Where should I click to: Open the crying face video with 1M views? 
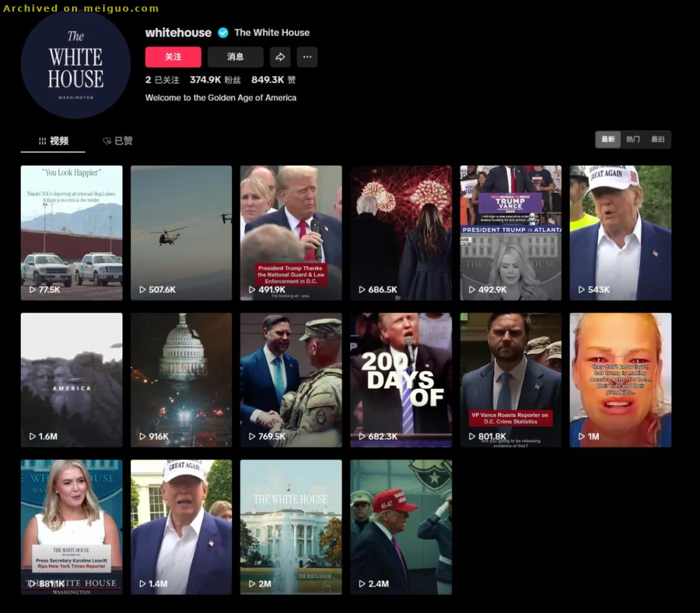[x=620, y=380]
